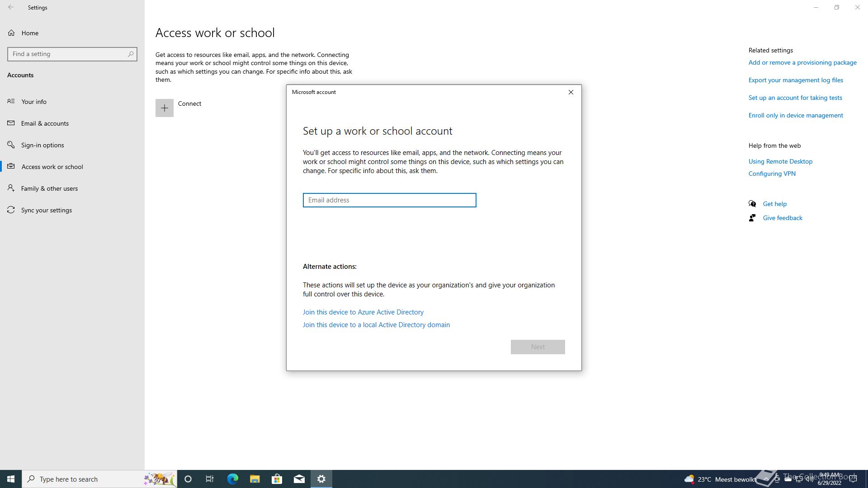This screenshot has width=868, height=488.
Task: Click the Connect plus icon
Action: [165, 108]
